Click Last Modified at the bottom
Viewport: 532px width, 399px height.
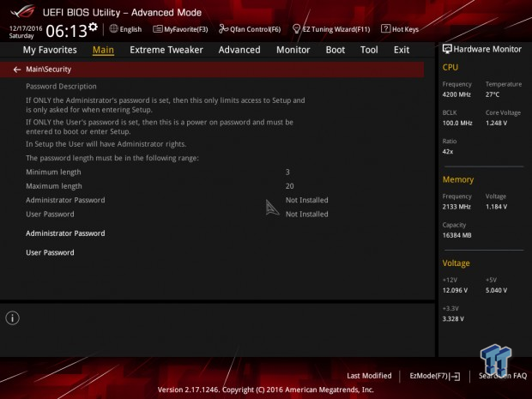(369, 376)
